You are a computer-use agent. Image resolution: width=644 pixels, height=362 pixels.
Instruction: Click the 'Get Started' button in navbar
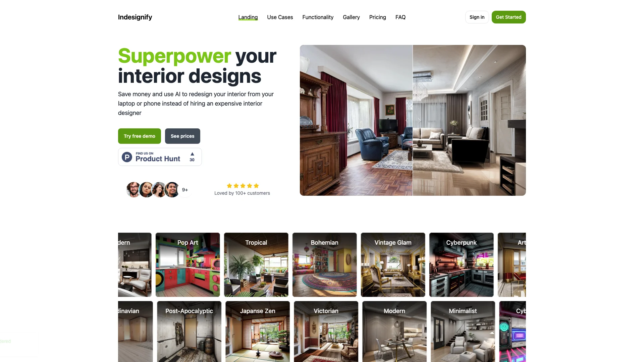[x=508, y=17]
